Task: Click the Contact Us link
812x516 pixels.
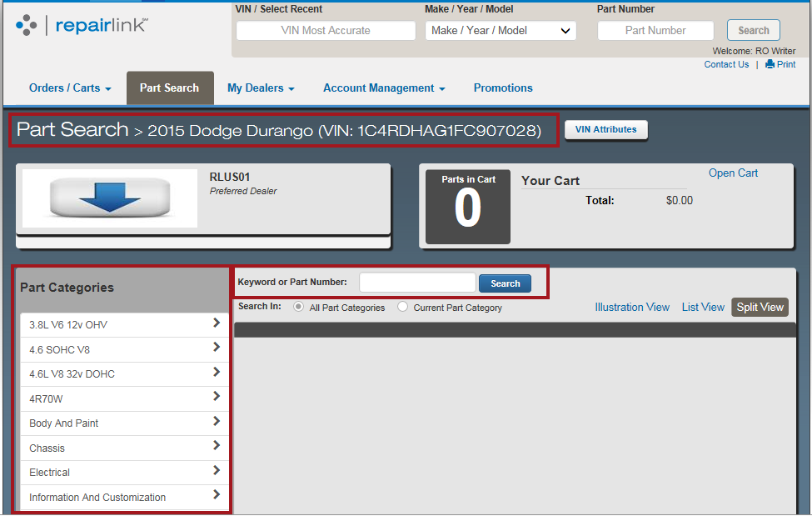Action: tap(726, 64)
